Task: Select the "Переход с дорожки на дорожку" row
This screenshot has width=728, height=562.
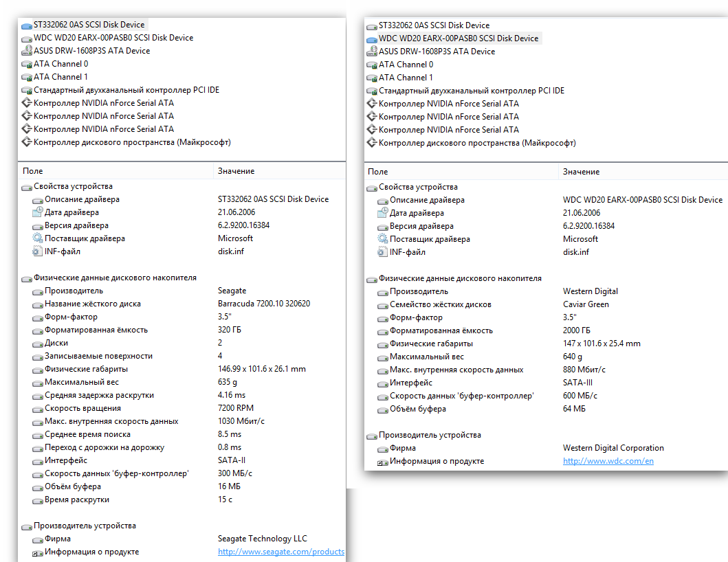Action: pos(104,447)
